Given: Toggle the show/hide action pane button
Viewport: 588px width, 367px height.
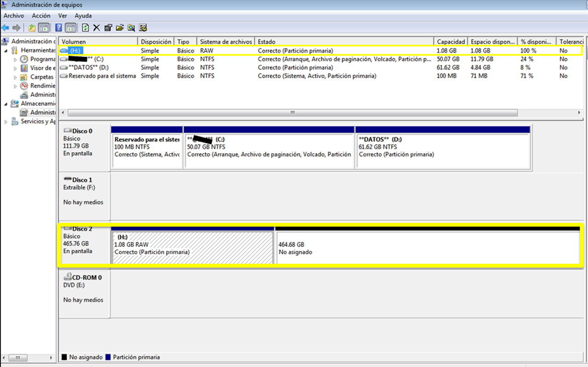Looking at the screenshot, I should point(70,28).
